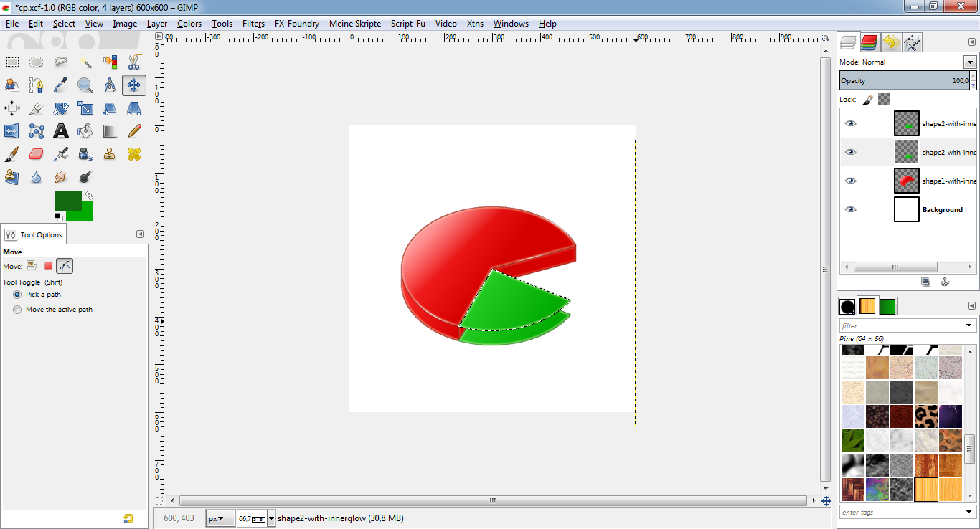Select the Zoom magnifier tool
The width and height of the screenshot is (980, 529).
coord(85,85)
